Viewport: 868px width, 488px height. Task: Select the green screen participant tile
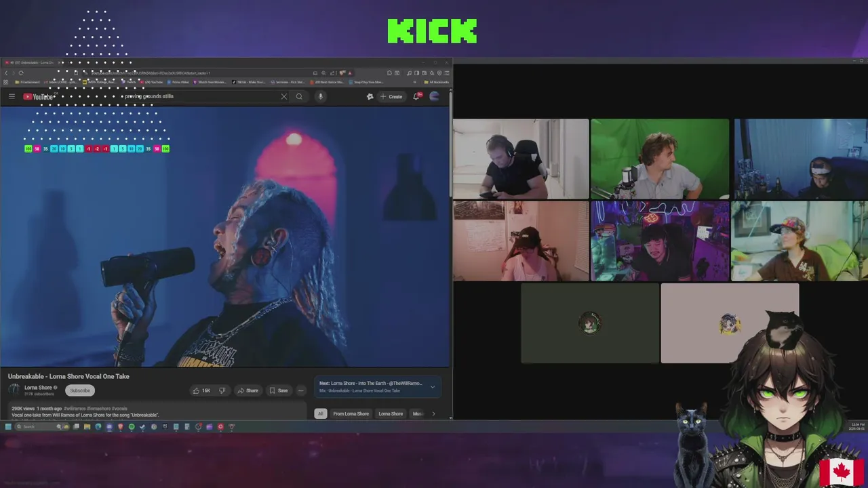coord(660,159)
